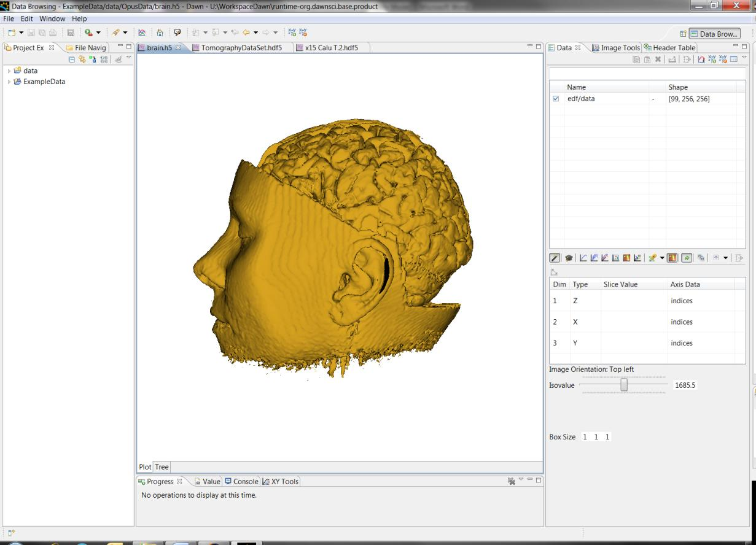Open Progress panel view menu triangle

click(x=521, y=479)
